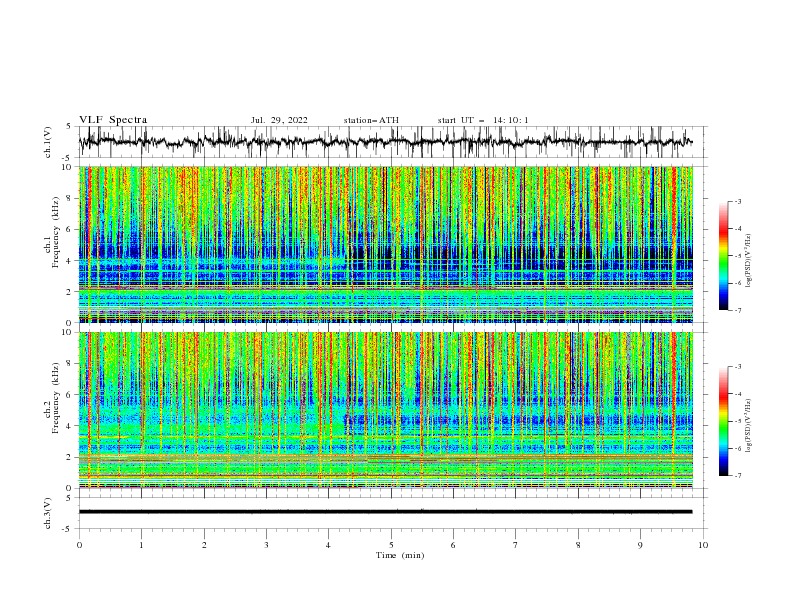Click the 'start UT = 14:10:1' text
This screenshot has height=612, width=792.
pos(483,120)
